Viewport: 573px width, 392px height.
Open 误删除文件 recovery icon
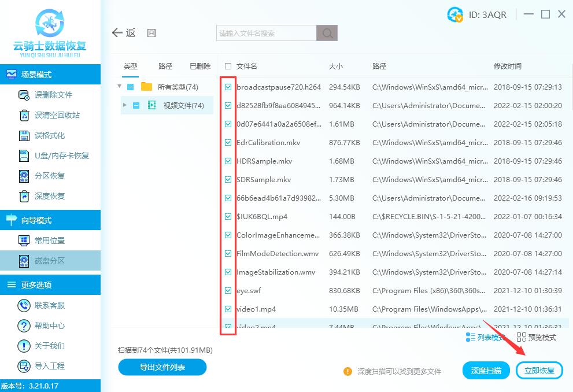24,95
